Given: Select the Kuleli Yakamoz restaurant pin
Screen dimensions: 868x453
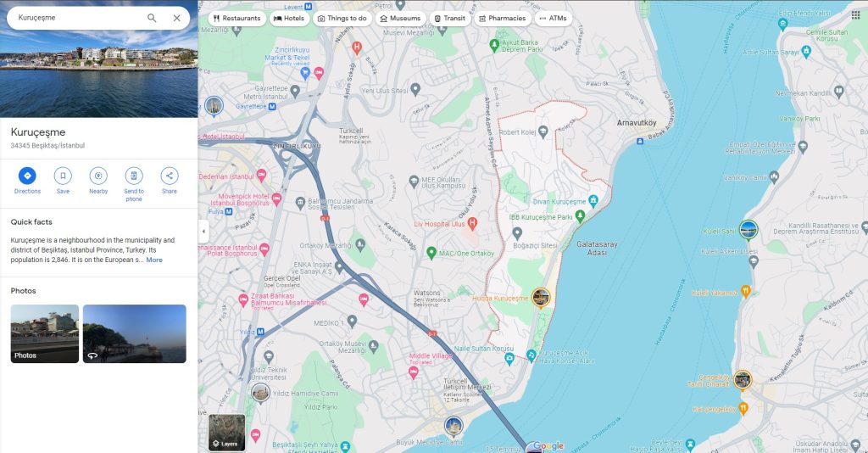Looking at the screenshot, I should (746, 291).
